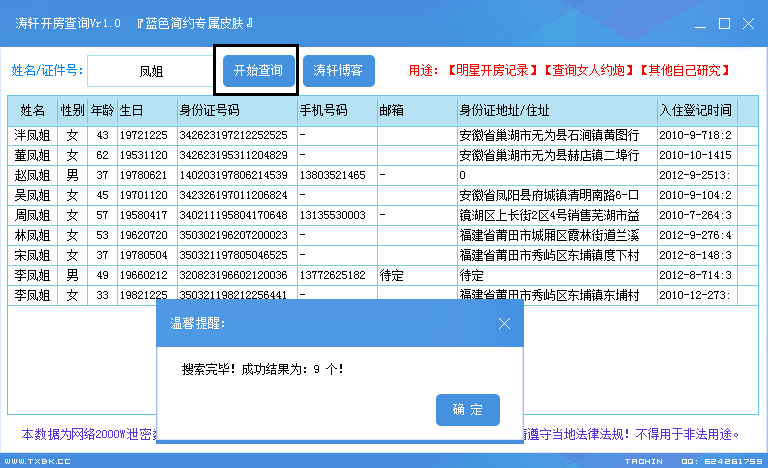This screenshot has height=468, width=768.
Task: Open the 涛轩博客 blog button
Action: pos(338,71)
